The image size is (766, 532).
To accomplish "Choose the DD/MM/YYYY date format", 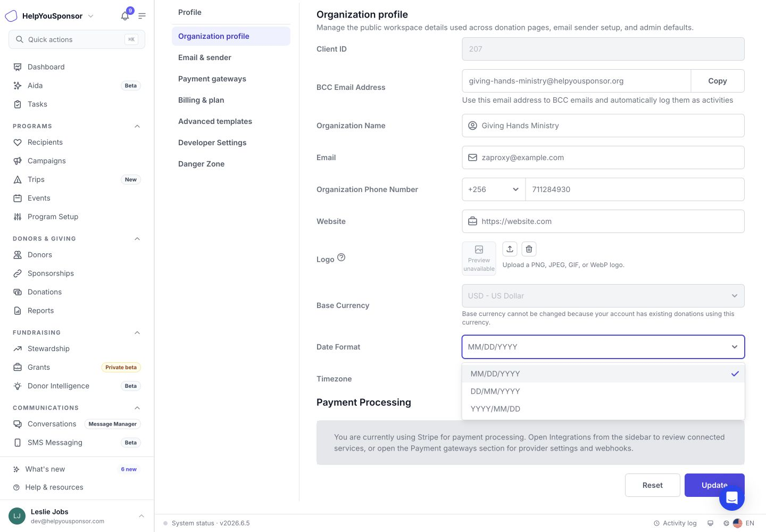I will coord(603,392).
